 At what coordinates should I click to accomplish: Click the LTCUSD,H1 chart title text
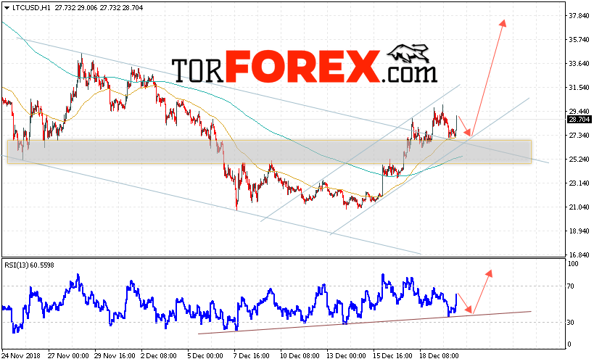(31, 7)
